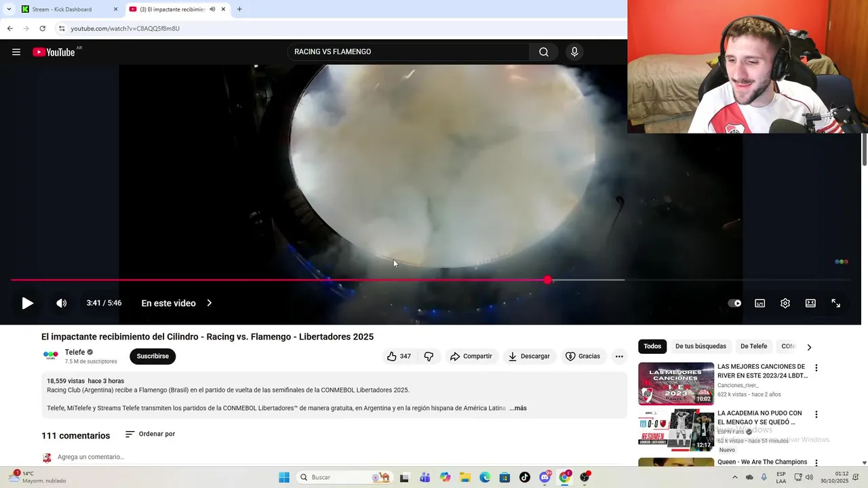Turn on subtitles with captions icon
868x488 pixels.
[760, 304]
